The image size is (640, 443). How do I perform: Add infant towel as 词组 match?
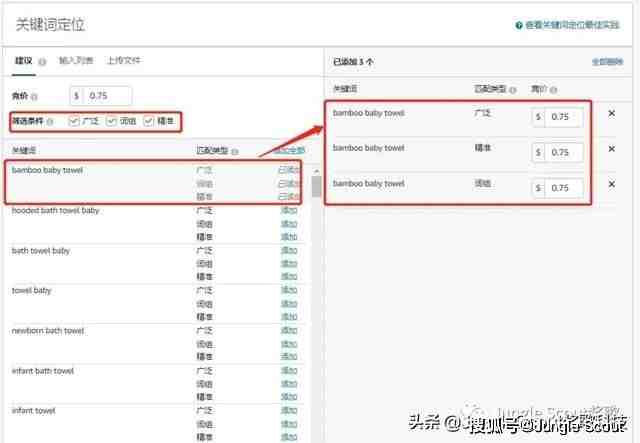pyautogui.click(x=289, y=424)
